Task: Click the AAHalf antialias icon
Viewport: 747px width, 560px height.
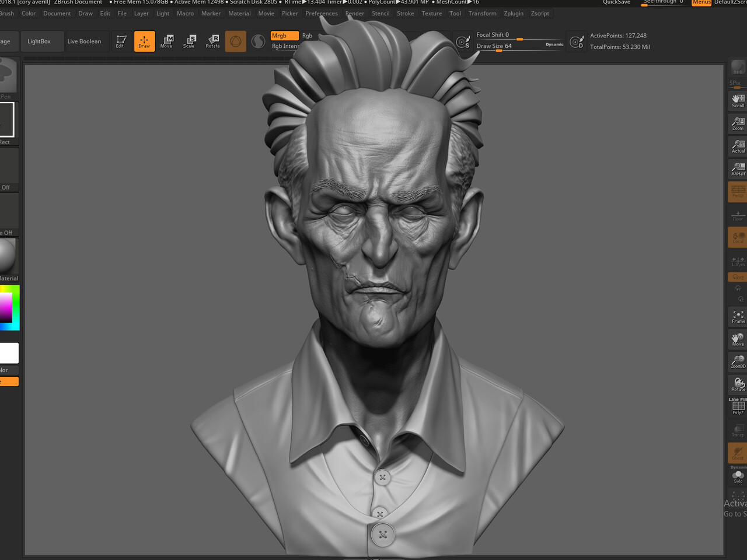Action: tap(738, 169)
